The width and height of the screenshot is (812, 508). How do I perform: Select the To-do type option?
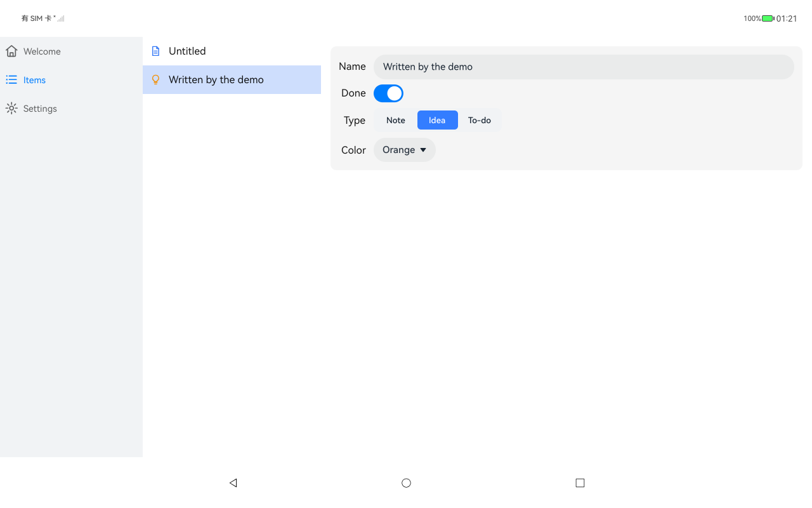480,120
